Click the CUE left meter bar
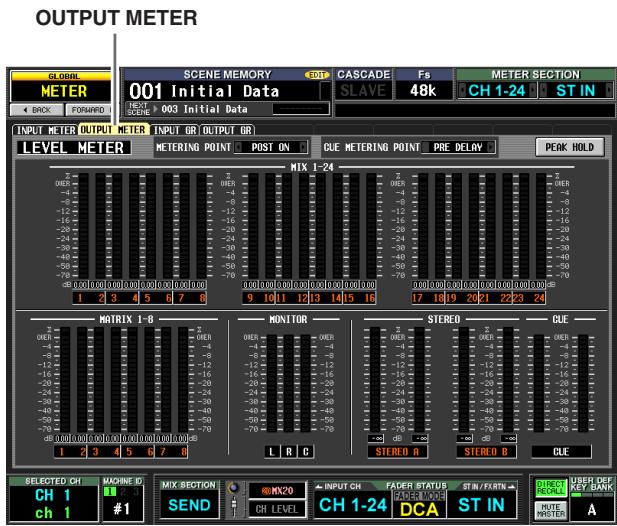This screenshot has width=617, height=526. click(539, 384)
